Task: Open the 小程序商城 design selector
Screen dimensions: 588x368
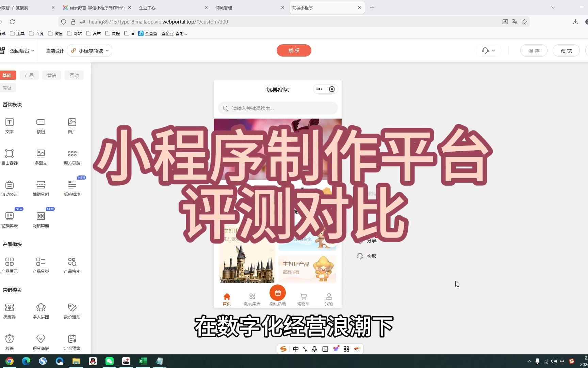Action: (90, 51)
